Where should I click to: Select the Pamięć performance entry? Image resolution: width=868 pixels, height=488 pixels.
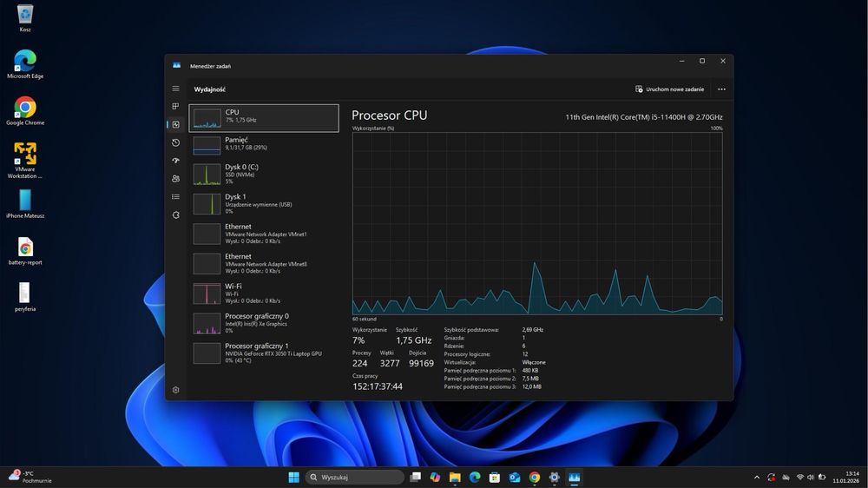pyautogui.click(x=264, y=144)
